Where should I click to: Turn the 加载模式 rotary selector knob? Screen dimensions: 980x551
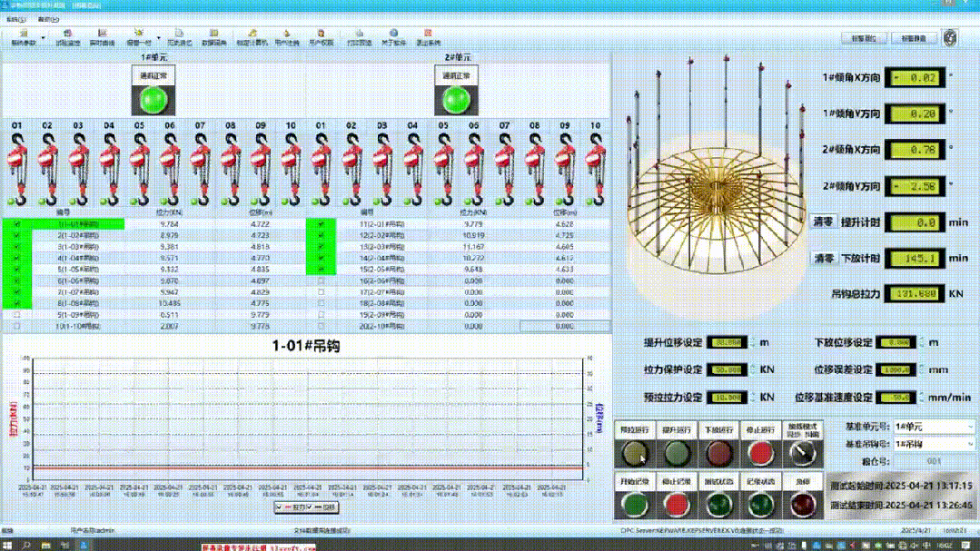(801, 452)
